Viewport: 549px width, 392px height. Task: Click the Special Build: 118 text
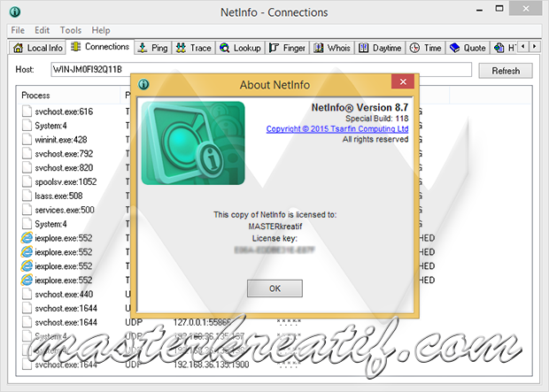376,119
